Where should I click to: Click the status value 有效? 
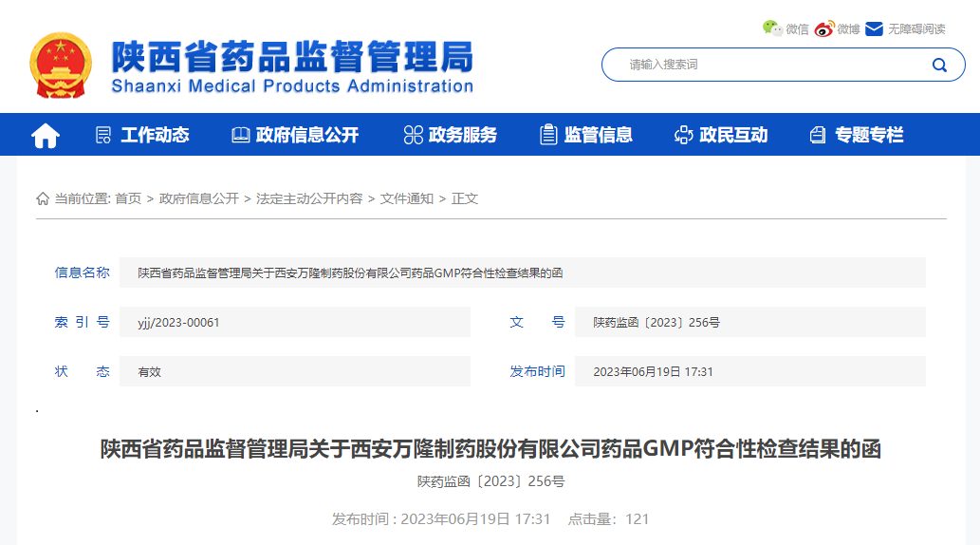149,372
